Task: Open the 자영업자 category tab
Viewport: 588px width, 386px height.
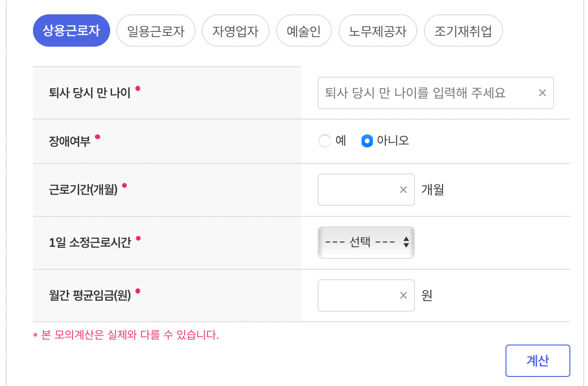Action: (235, 30)
